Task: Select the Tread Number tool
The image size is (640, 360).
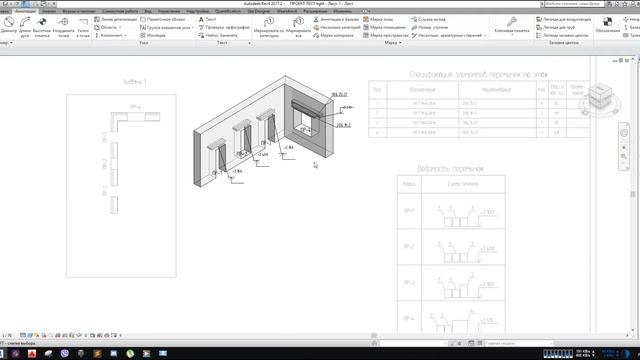Action: click(x=429, y=27)
